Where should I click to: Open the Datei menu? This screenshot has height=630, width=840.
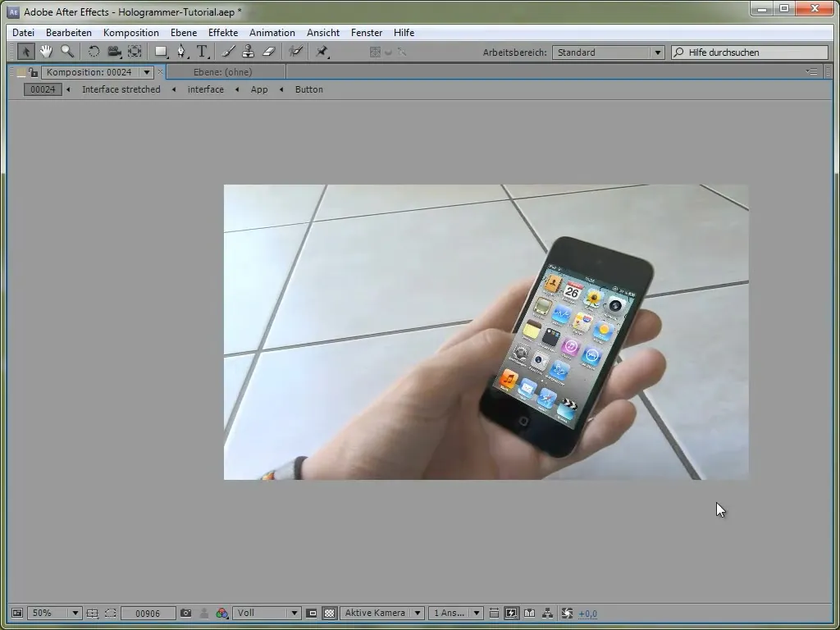[x=23, y=33]
